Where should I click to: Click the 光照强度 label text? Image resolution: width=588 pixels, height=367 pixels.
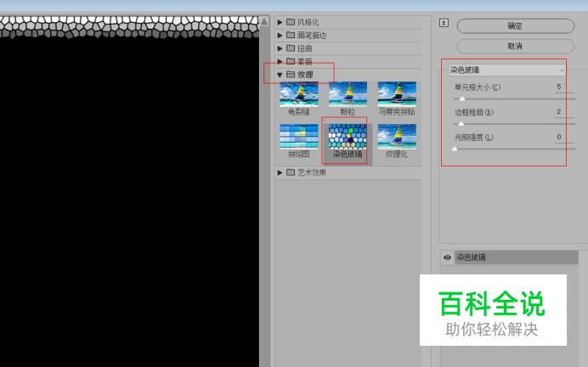click(x=473, y=138)
